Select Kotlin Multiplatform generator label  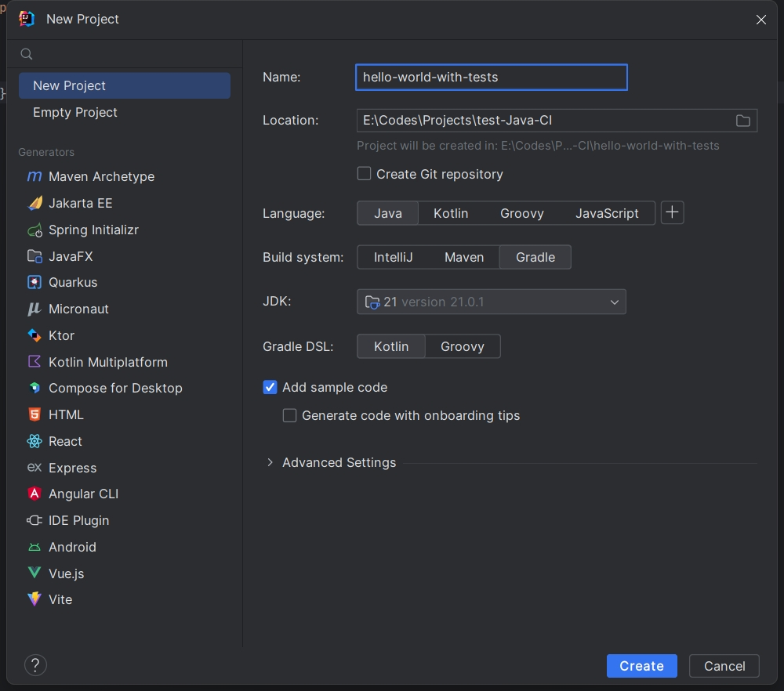tap(108, 362)
